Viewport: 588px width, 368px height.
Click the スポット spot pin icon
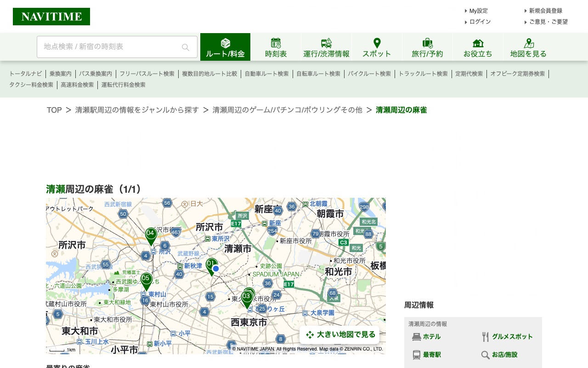click(377, 43)
